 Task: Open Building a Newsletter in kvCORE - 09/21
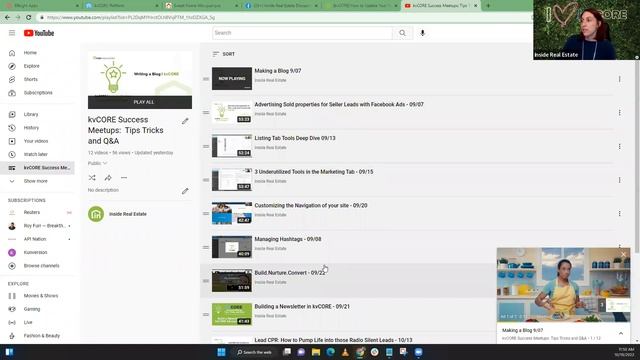302,307
